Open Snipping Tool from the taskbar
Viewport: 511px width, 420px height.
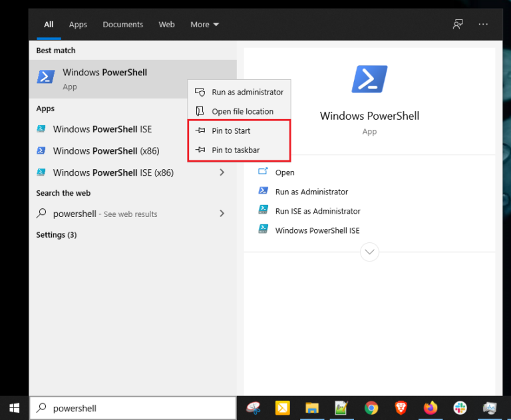click(254, 408)
